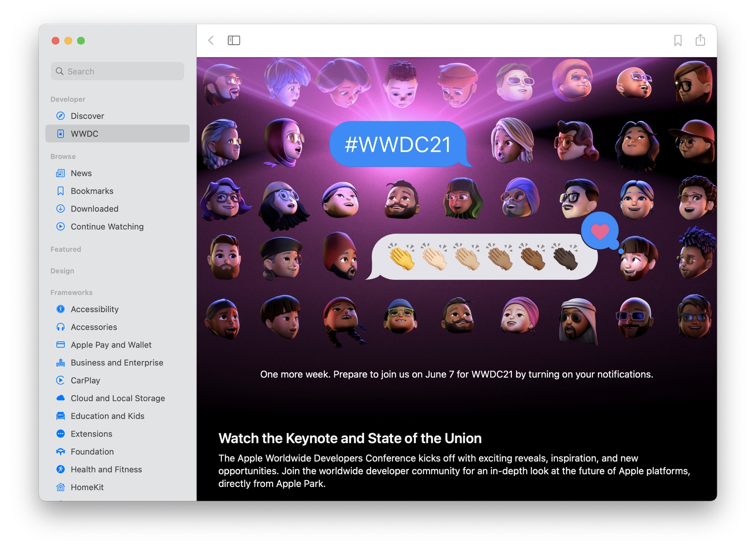Open the Foundation topic
The width and height of the screenshot is (756, 548).
[x=117, y=452]
